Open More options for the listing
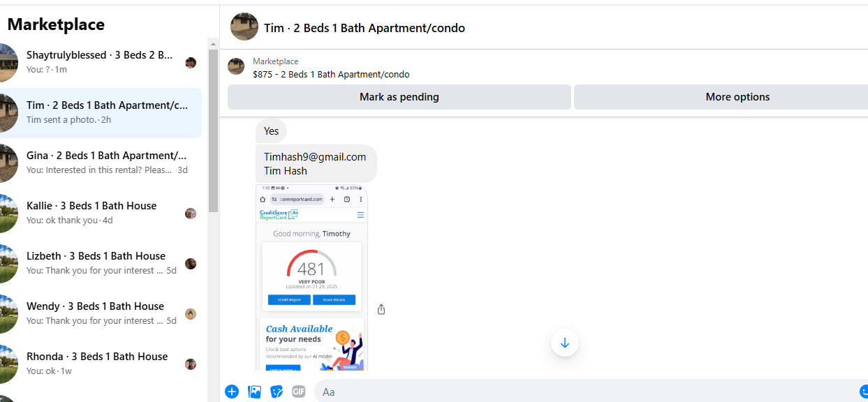Screen dimensions: 868x402 tap(721, 97)
